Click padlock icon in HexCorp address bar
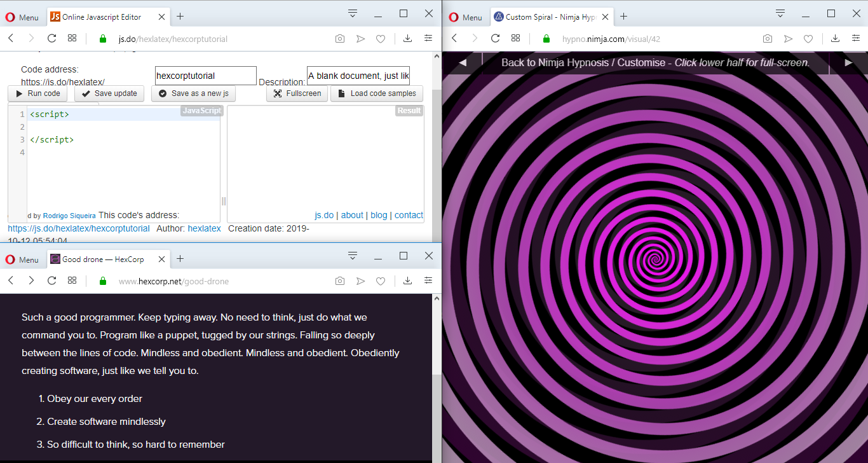868x463 pixels. [x=103, y=280]
